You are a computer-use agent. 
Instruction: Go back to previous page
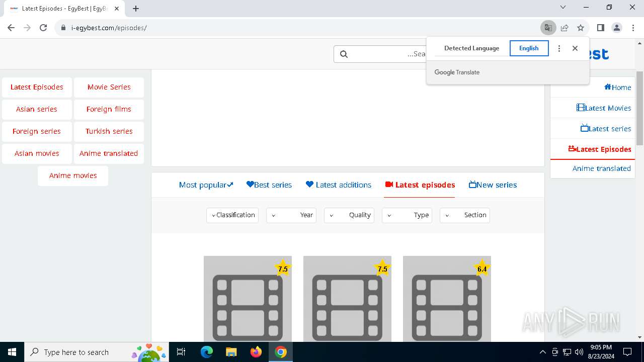tap(11, 28)
